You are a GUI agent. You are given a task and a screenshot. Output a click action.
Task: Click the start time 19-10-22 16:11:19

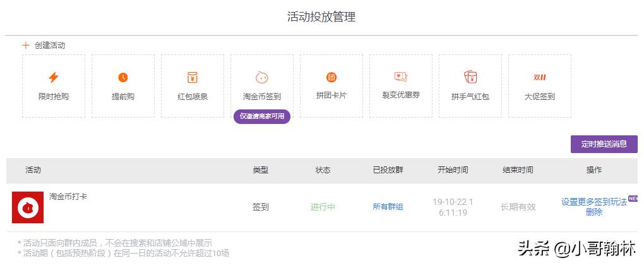click(x=453, y=207)
